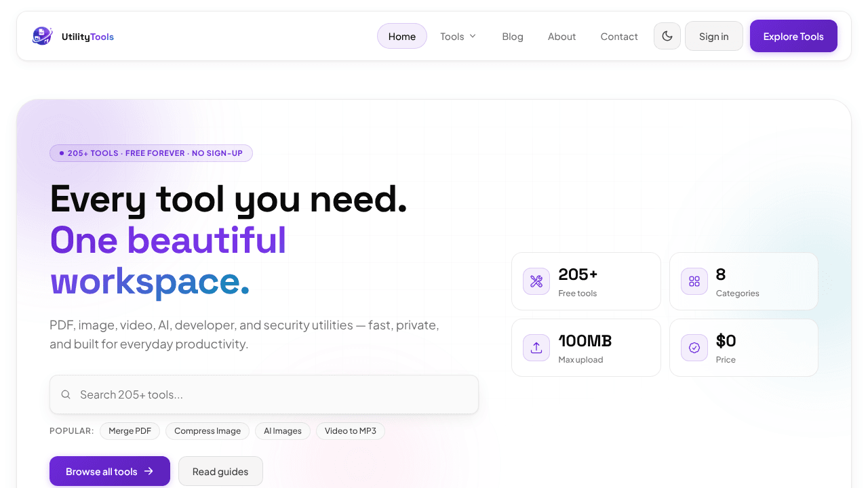
Task: Go to the Blog page
Action: [513, 36]
